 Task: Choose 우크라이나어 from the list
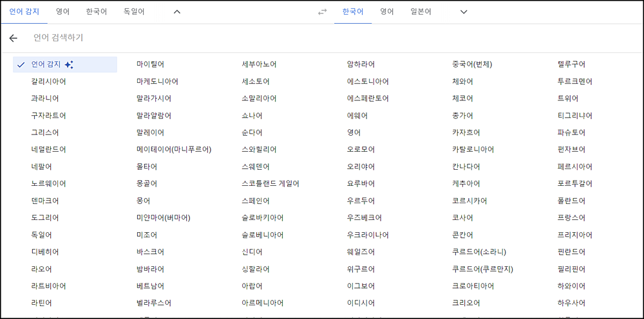click(x=368, y=235)
